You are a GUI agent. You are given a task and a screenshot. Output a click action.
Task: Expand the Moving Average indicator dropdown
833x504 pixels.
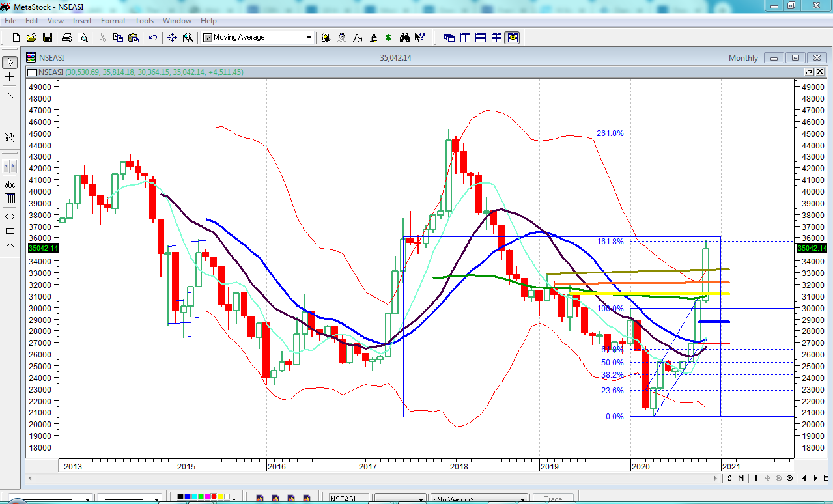[309, 38]
